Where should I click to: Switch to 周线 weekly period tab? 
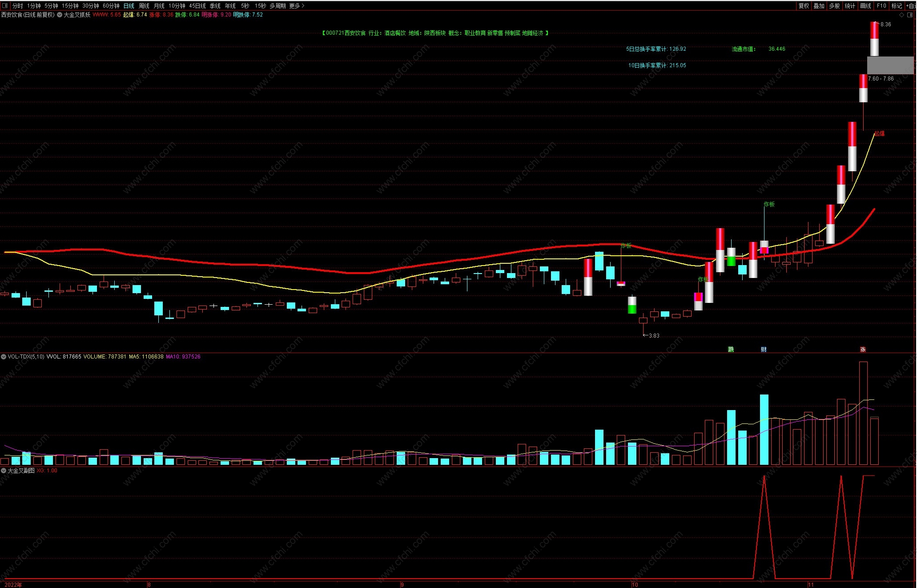[x=144, y=6]
